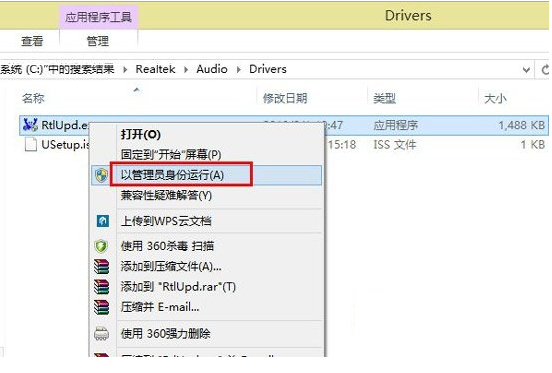Viewport: 552px width, 373px height.
Task: Select 使用 360强力删除 entry
Action: click(165, 333)
